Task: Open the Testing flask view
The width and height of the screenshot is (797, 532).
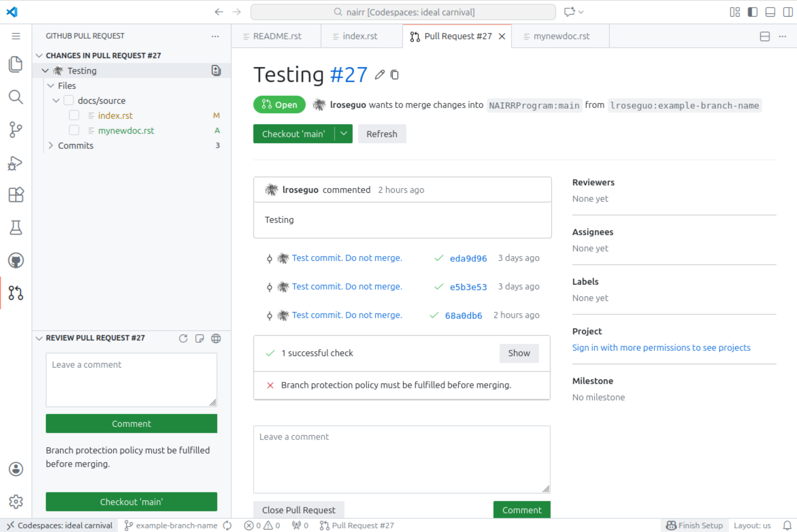Action: (x=16, y=228)
